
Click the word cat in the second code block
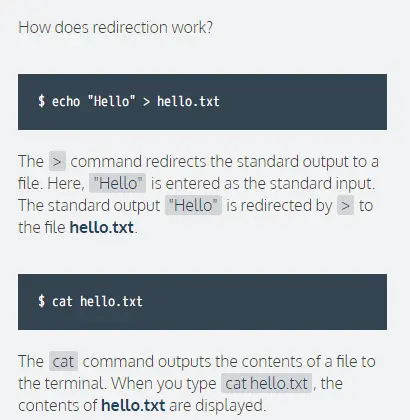[62, 301]
